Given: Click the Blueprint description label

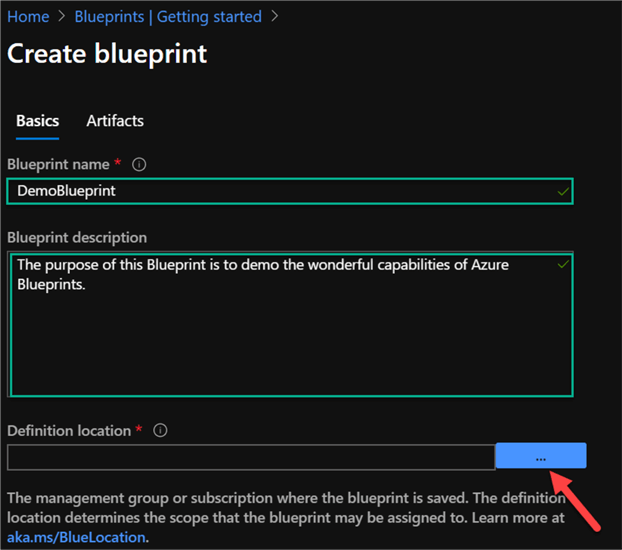Looking at the screenshot, I should 77,238.
